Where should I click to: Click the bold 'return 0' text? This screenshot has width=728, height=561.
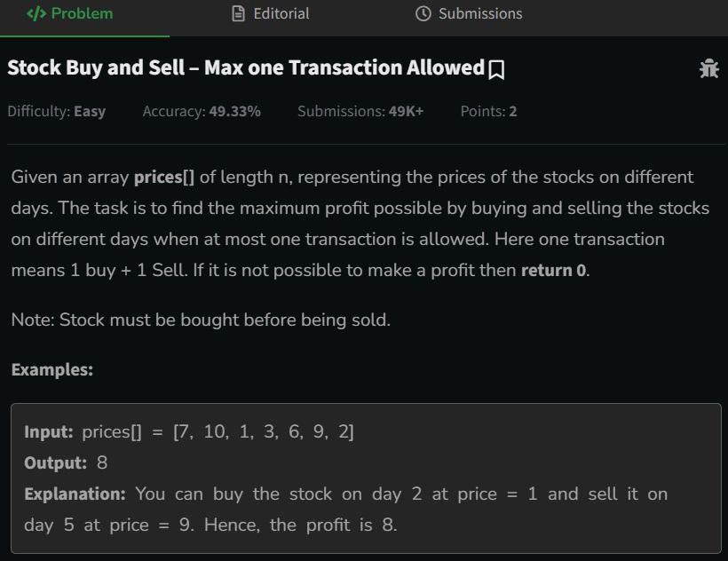coord(553,271)
